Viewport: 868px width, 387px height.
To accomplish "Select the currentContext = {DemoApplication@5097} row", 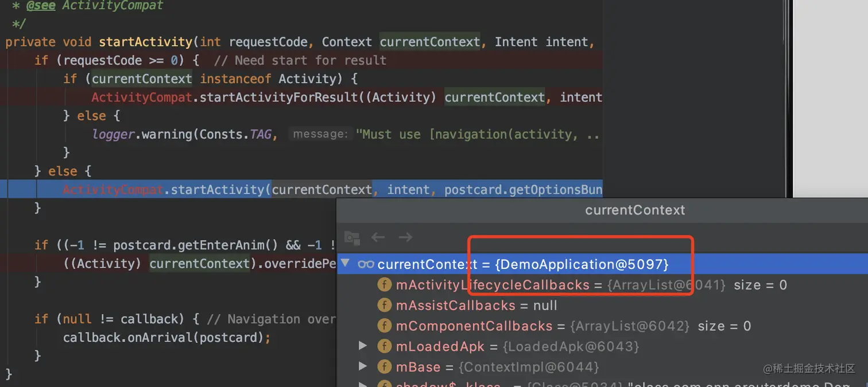I will click(602, 264).
